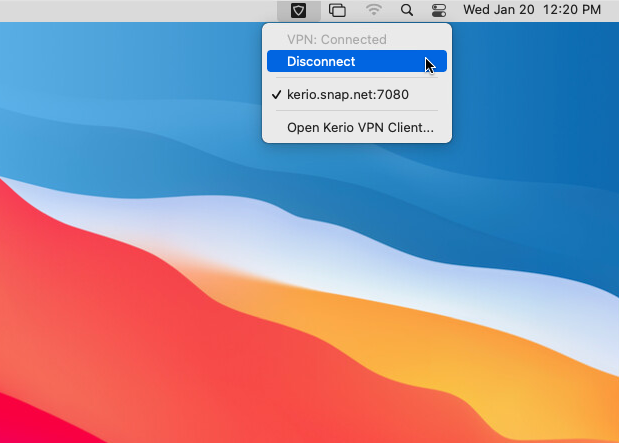This screenshot has height=443, width=619.
Task: Open the Kerio VPN shield menu bar icon
Action: pyautogui.click(x=298, y=10)
